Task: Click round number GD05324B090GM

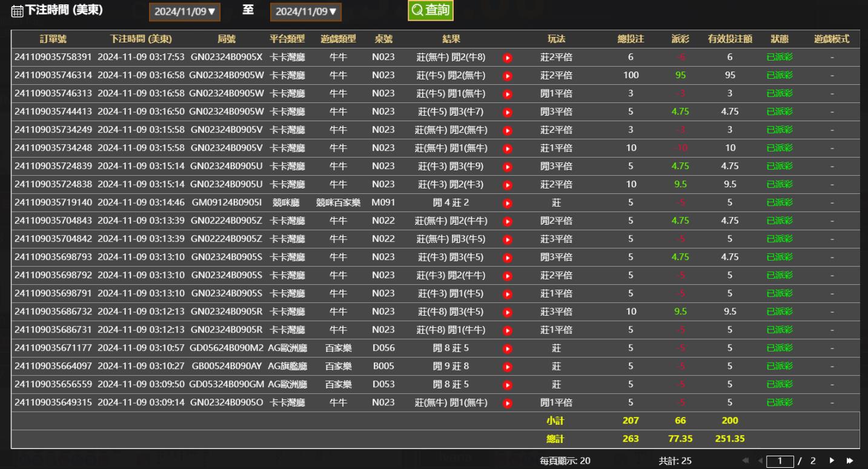Action: point(227,385)
